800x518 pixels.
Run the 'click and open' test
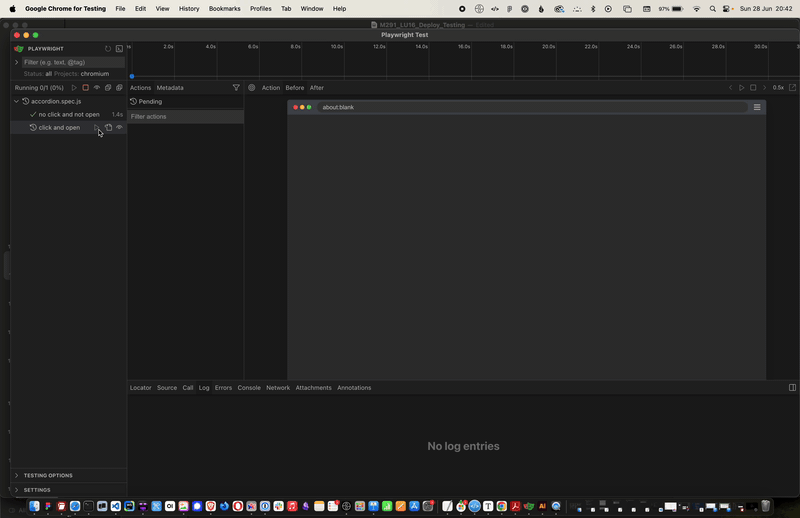pyautogui.click(x=96, y=128)
